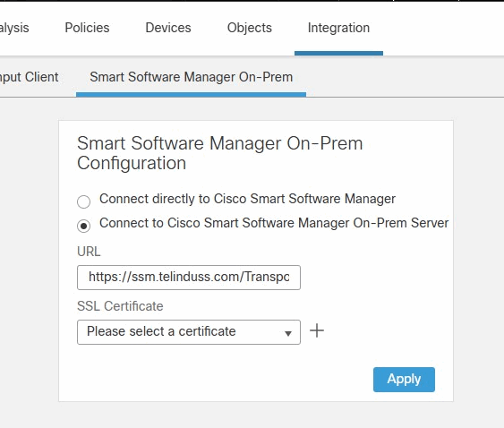The height and width of the screenshot is (428, 504).
Task: Click the On-Prem Configuration panel heading
Action: 220,153
